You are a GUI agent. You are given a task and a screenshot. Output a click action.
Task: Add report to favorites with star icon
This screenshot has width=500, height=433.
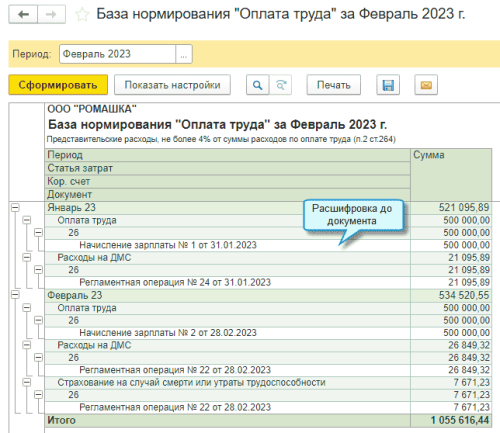(82, 14)
